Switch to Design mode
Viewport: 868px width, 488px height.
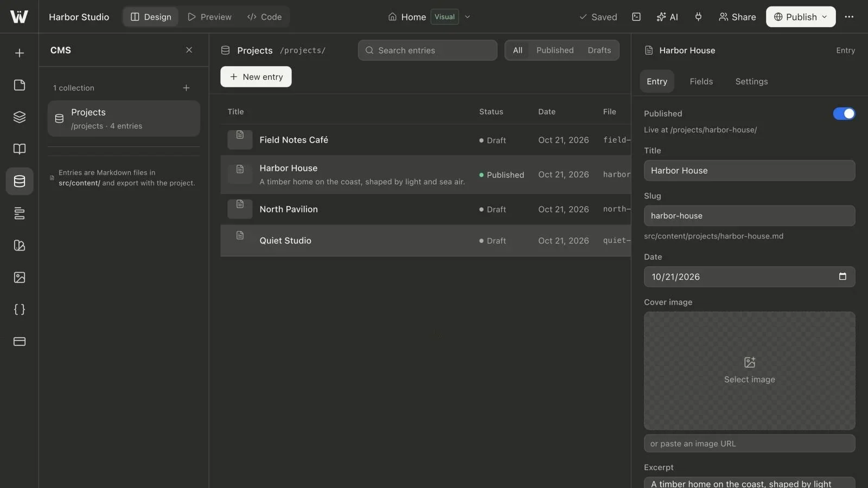click(151, 17)
